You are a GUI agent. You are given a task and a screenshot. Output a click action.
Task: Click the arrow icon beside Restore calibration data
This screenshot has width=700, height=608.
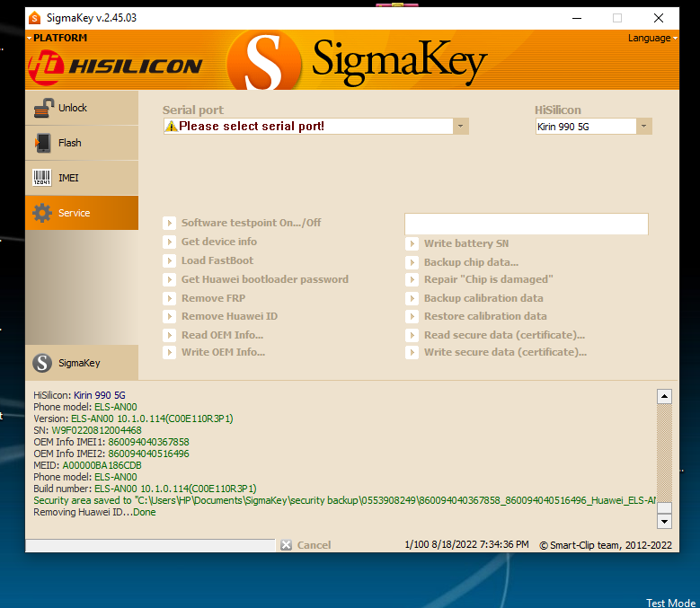pyautogui.click(x=412, y=316)
